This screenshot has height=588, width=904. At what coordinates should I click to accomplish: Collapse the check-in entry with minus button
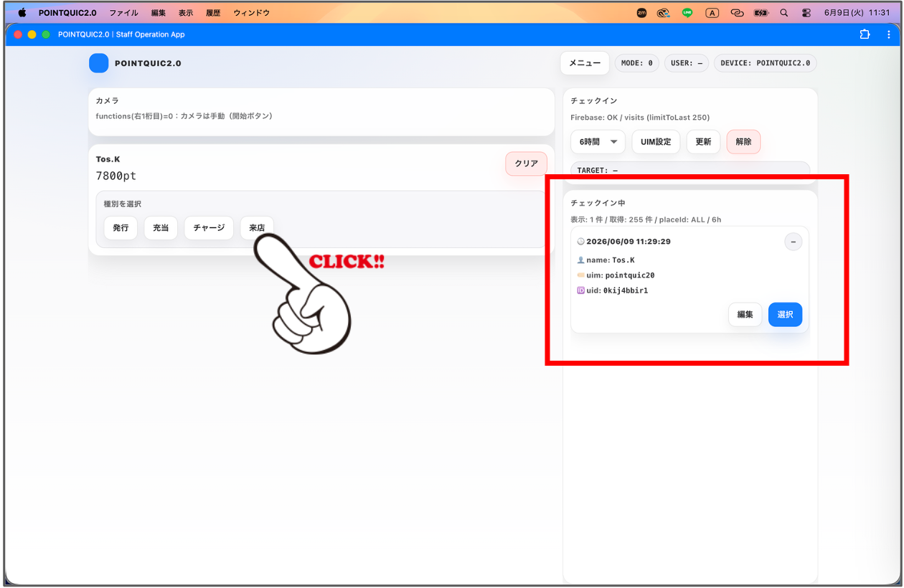793,242
